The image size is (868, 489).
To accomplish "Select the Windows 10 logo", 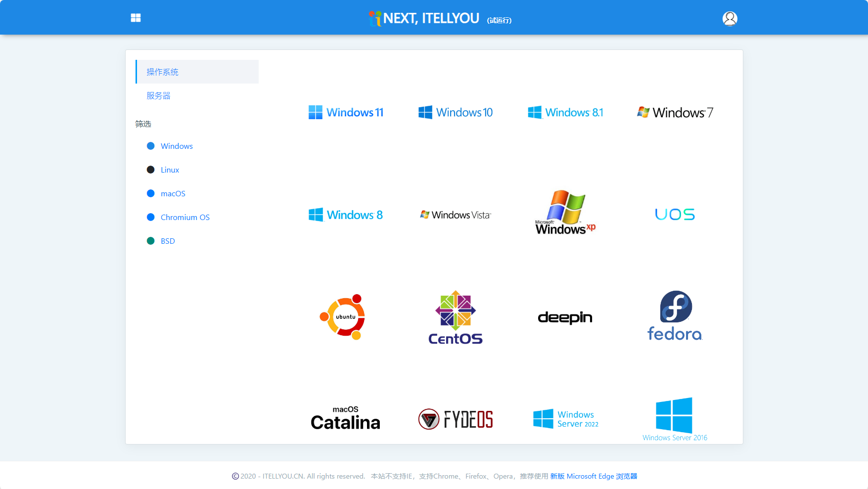I will [x=455, y=112].
